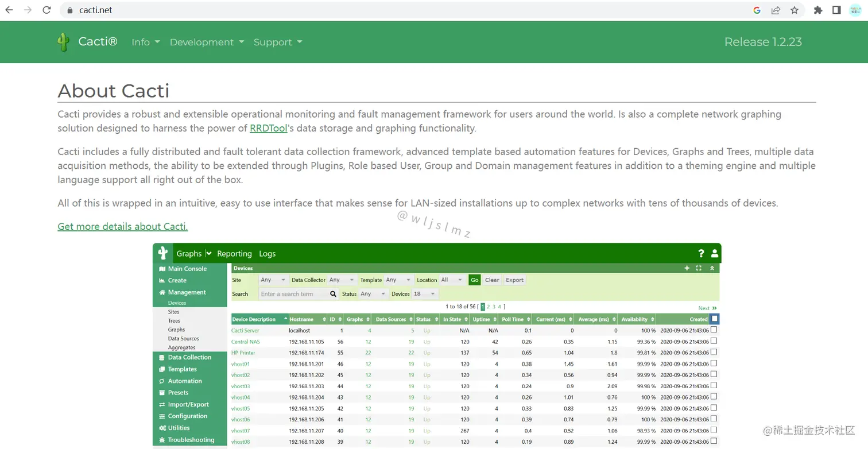Select Aggregates under Management
Image resolution: width=868 pixels, height=449 pixels.
click(181, 347)
